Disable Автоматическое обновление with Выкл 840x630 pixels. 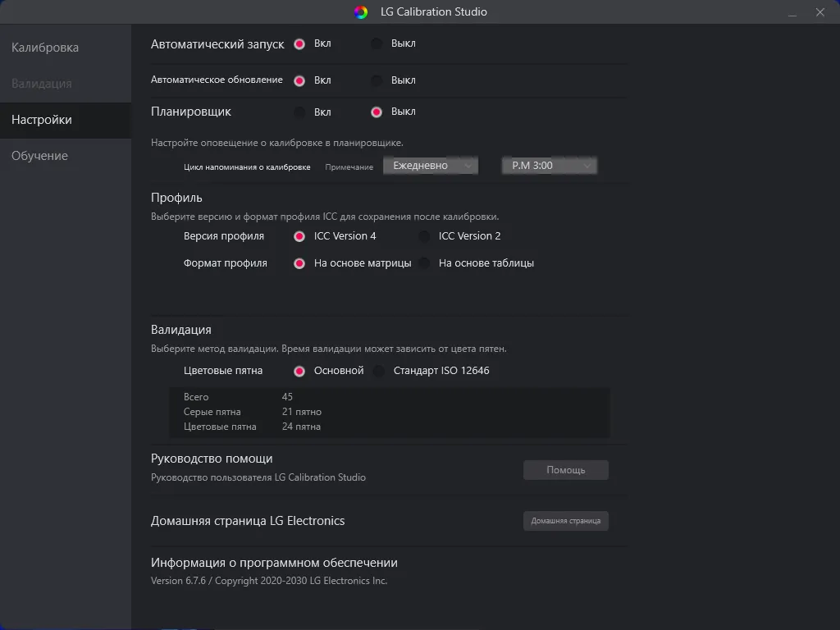377,80
